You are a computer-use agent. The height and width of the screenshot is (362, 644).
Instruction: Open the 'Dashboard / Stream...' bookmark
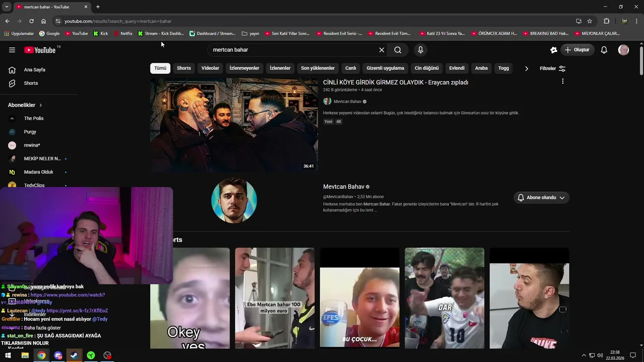212,33
